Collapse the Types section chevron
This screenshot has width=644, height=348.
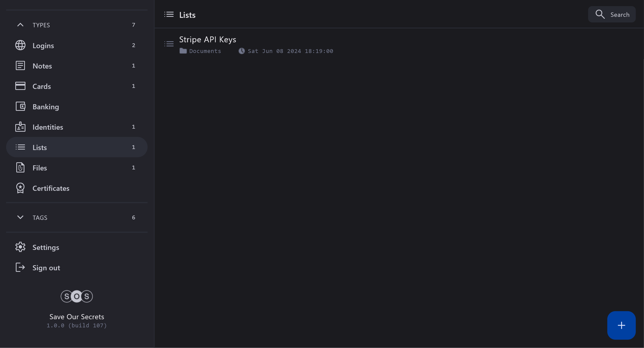pos(20,25)
